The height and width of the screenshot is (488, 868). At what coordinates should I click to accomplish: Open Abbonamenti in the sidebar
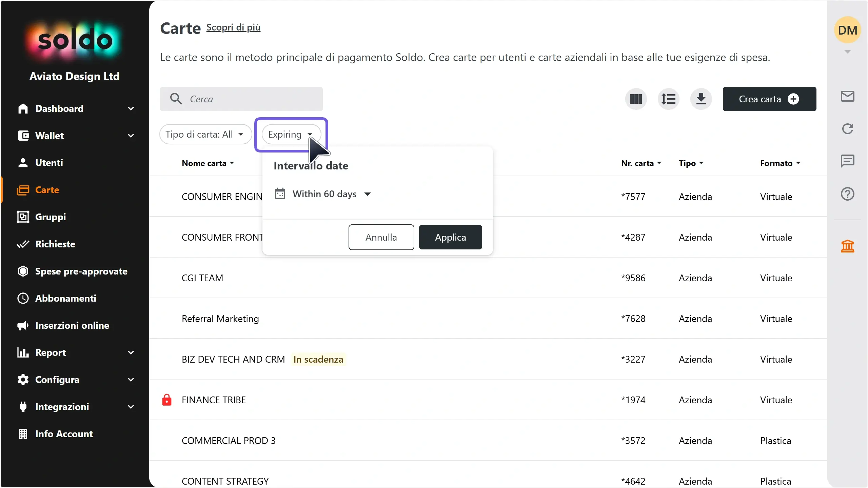(66, 298)
